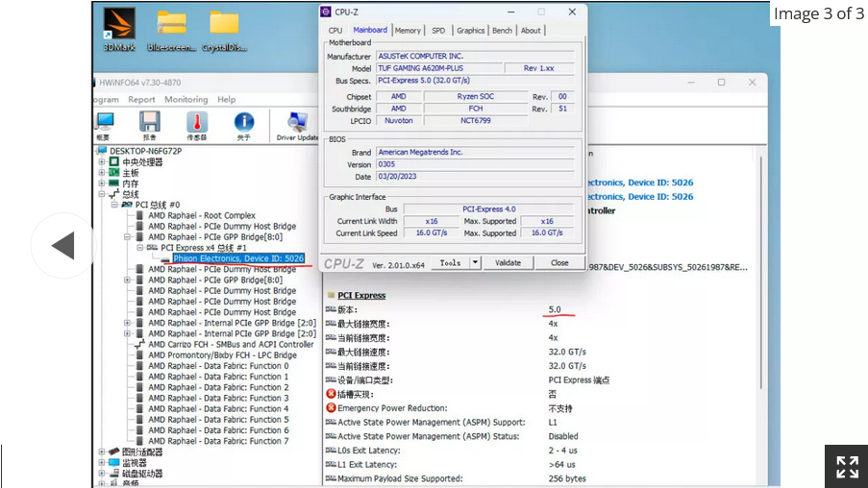Click the Tools button in CPU-Z

pos(450,263)
